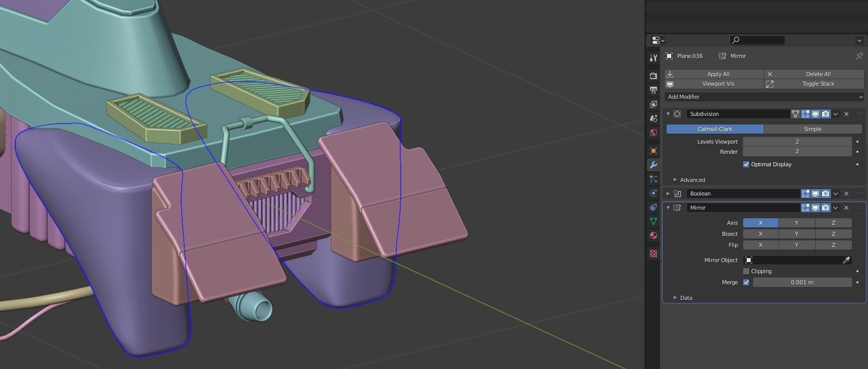Toggle Subdivision edit mode display
This screenshot has height=369, width=868.
click(x=806, y=114)
